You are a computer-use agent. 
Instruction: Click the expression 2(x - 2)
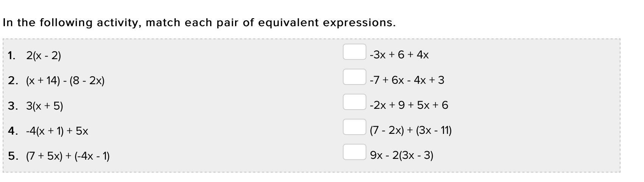click(44, 56)
